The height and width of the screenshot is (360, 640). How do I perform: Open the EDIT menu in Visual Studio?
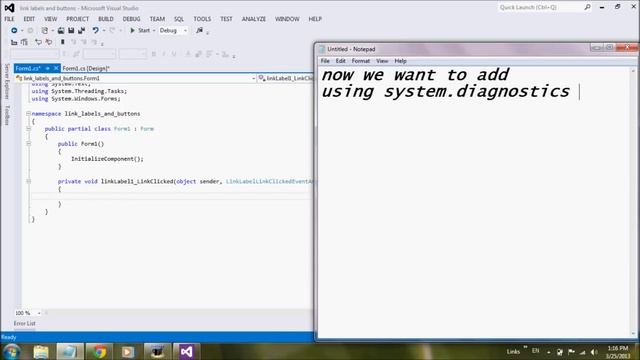[29, 19]
